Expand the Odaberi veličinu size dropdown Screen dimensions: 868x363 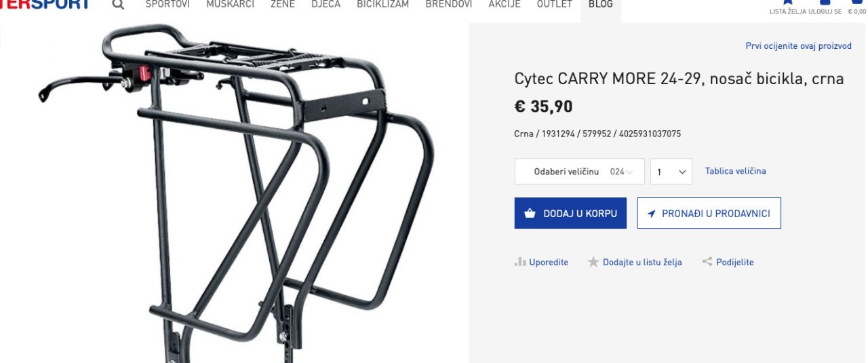[x=580, y=172]
